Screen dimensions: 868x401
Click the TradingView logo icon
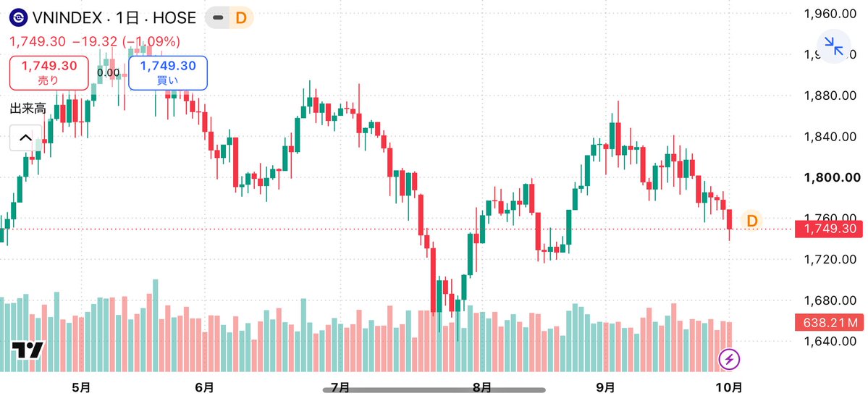tap(28, 350)
